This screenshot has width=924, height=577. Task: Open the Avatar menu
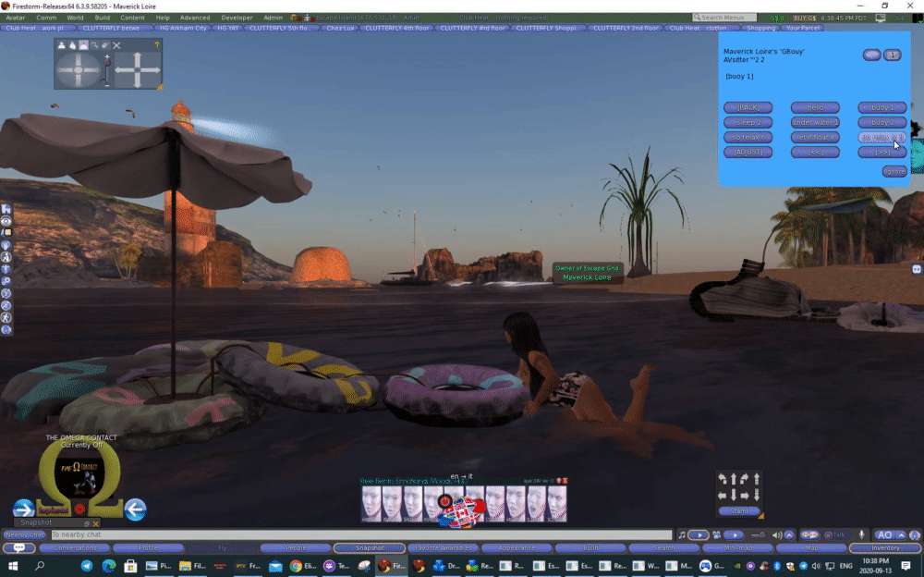[16, 18]
